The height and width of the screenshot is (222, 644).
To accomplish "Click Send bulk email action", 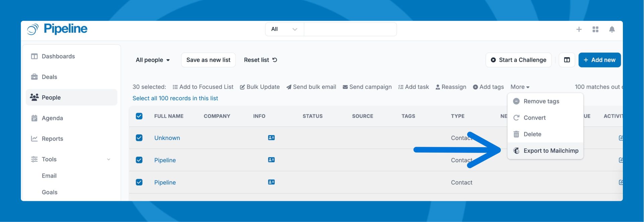I will tap(311, 87).
